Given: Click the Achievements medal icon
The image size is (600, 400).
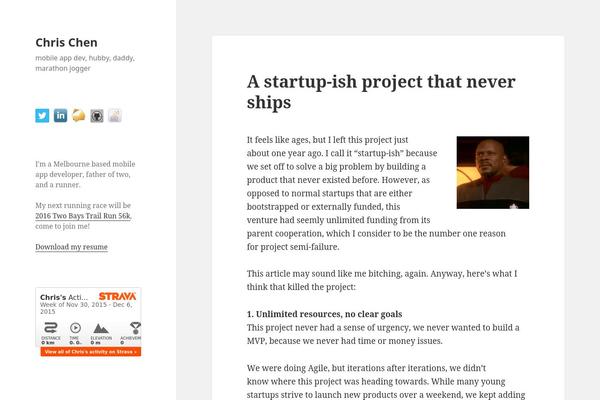Looking at the screenshot, I should pyautogui.click(x=135, y=328).
